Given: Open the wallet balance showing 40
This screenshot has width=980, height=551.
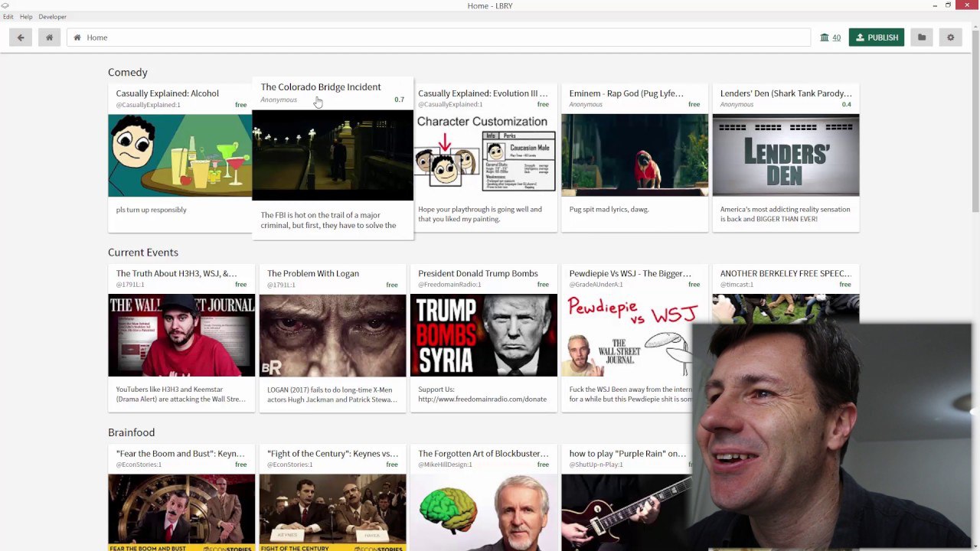Looking at the screenshot, I should [830, 37].
